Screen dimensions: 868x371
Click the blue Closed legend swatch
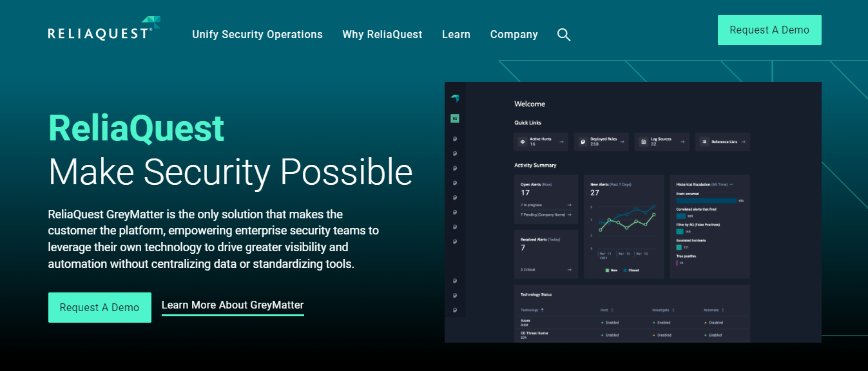(x=625, y=271)
